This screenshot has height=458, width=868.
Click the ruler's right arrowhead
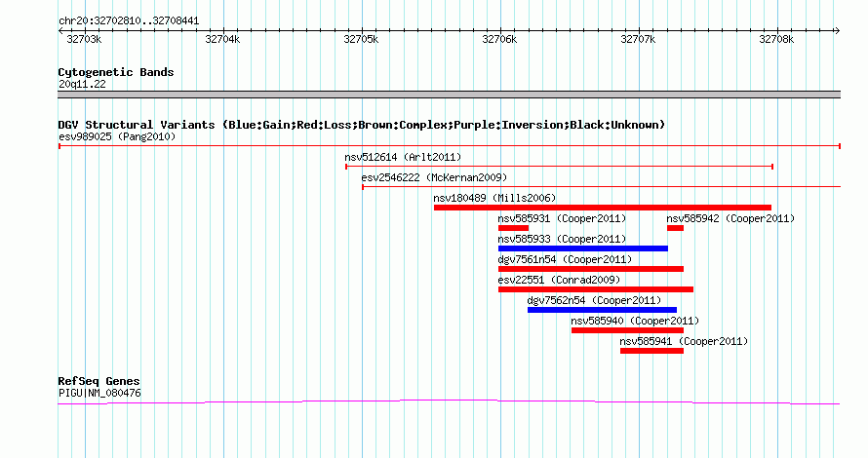(838, 31)
